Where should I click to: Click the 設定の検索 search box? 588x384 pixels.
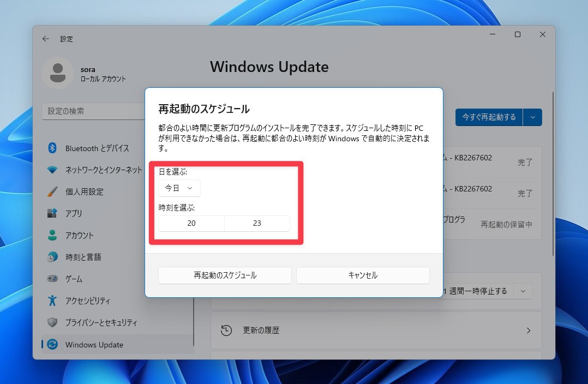point(93,111)
